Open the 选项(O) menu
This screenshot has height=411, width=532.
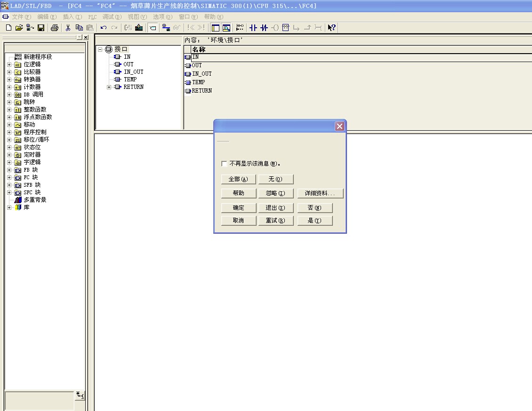point(162,17)
